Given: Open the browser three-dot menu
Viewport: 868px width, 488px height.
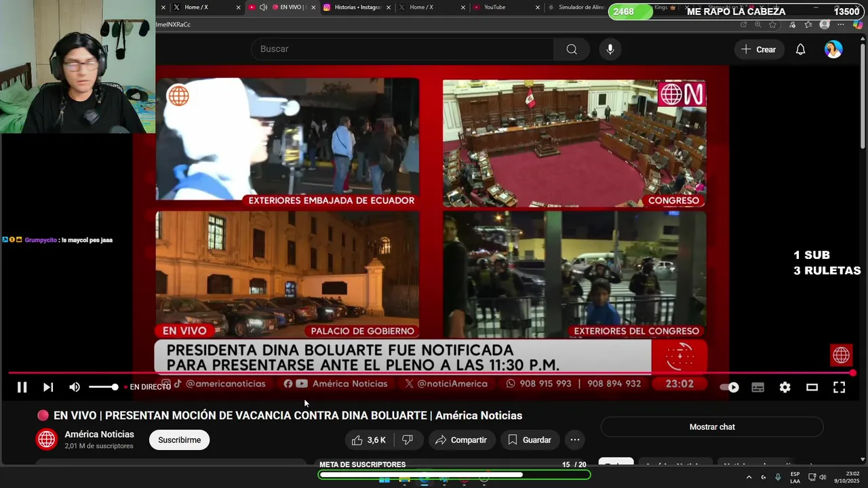Looking at the screenshot, I should (841, 24).
